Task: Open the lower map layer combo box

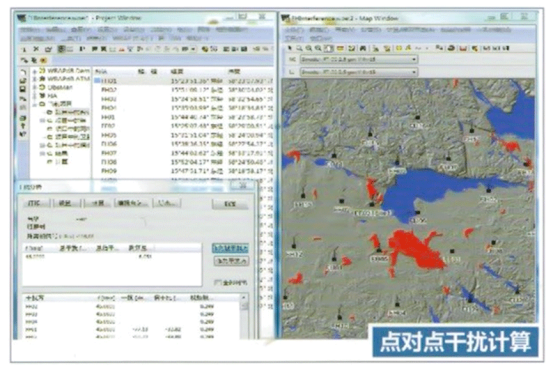Action: (359, 72)
